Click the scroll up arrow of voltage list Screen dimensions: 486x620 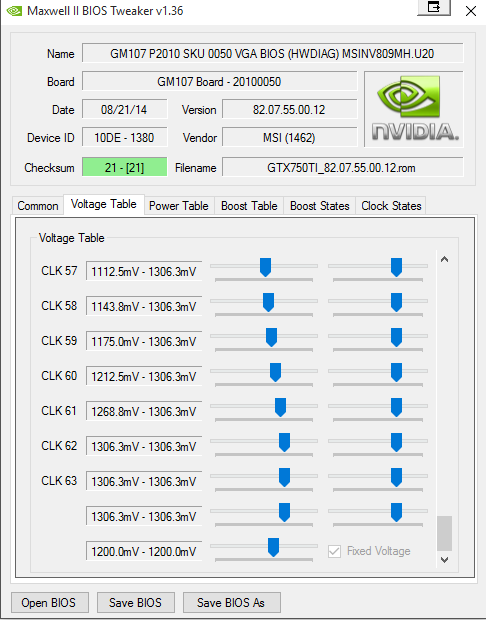tap(444, 259)
